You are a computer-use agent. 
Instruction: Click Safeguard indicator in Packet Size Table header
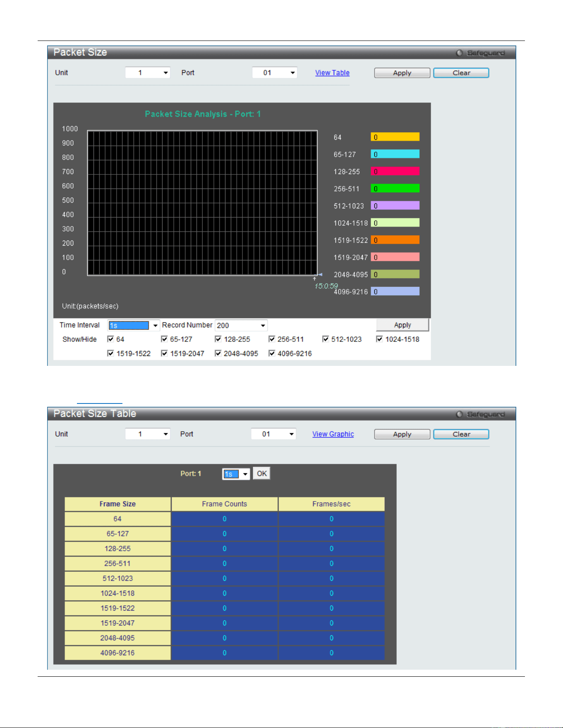(x=480, y=414)
